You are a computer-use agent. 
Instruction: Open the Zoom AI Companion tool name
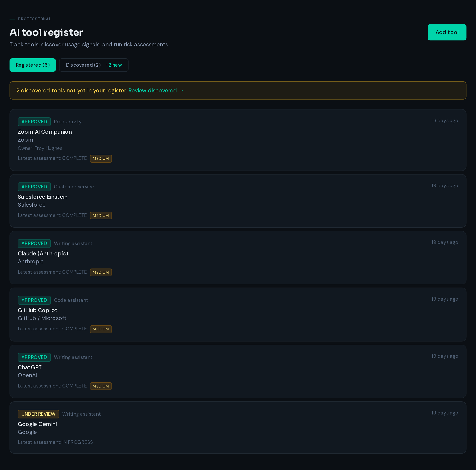point(45,132)
